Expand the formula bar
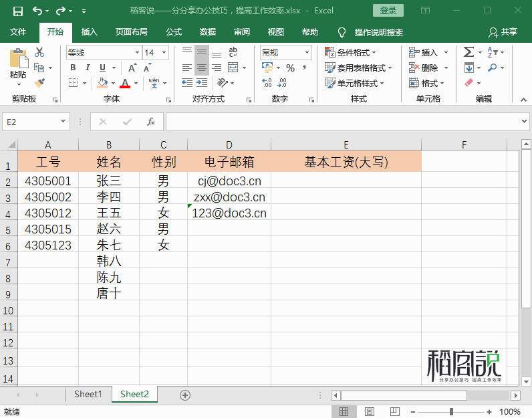The image size is (532, 418). coord(524,121)
